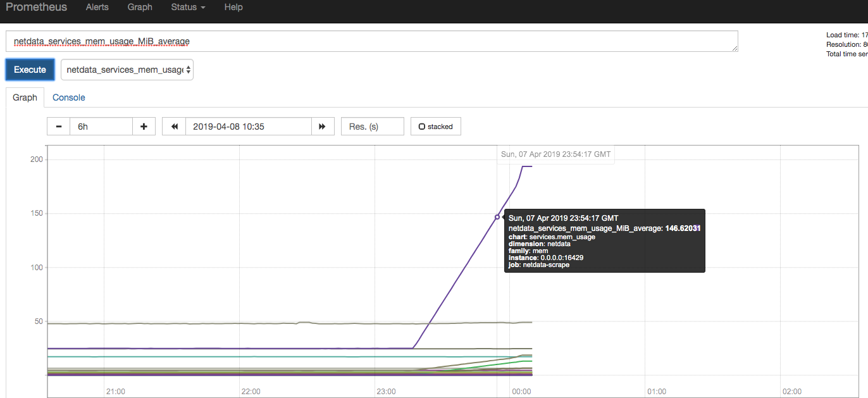The height and width of the screenshot is (398, 868).
Task: Open the Status dropdown menu
Action: coord(187,7)
